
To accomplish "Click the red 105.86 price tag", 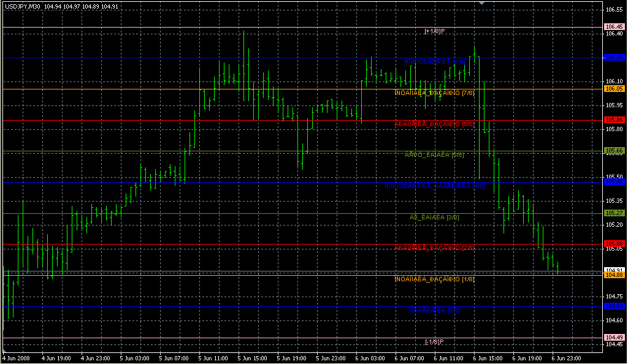I will coord(615,120).
